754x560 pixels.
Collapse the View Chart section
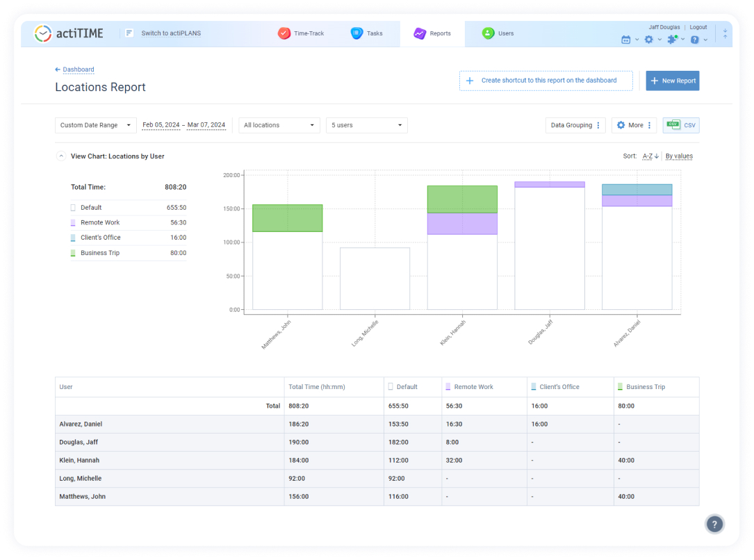point(61,156)
